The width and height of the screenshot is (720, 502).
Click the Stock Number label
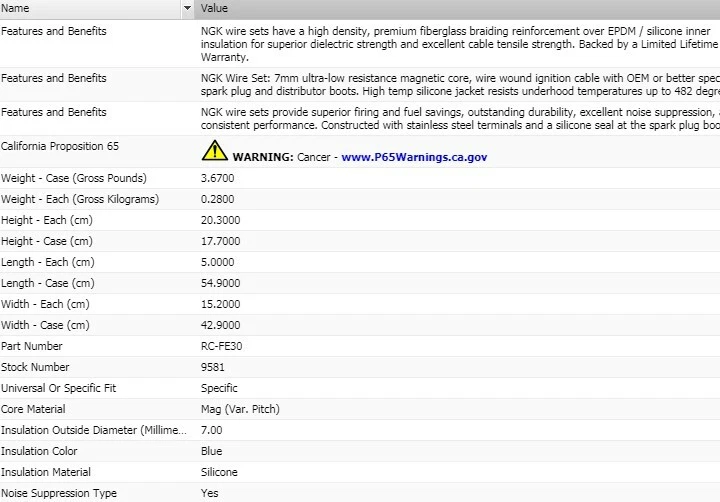pos(35,367)
